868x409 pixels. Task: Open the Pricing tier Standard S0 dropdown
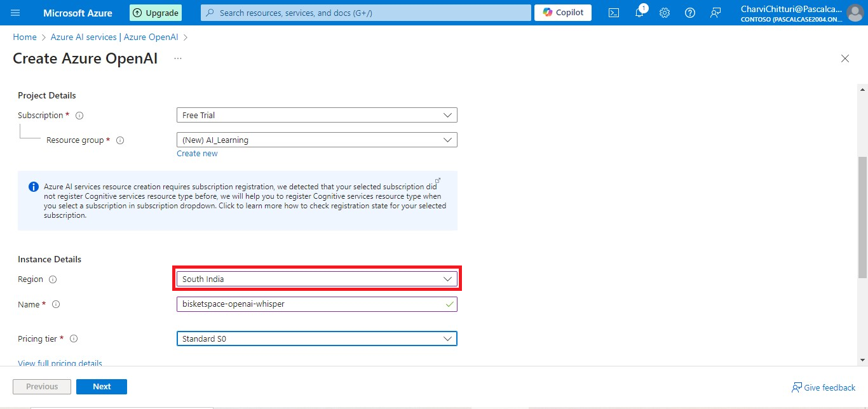click(316, 339)
